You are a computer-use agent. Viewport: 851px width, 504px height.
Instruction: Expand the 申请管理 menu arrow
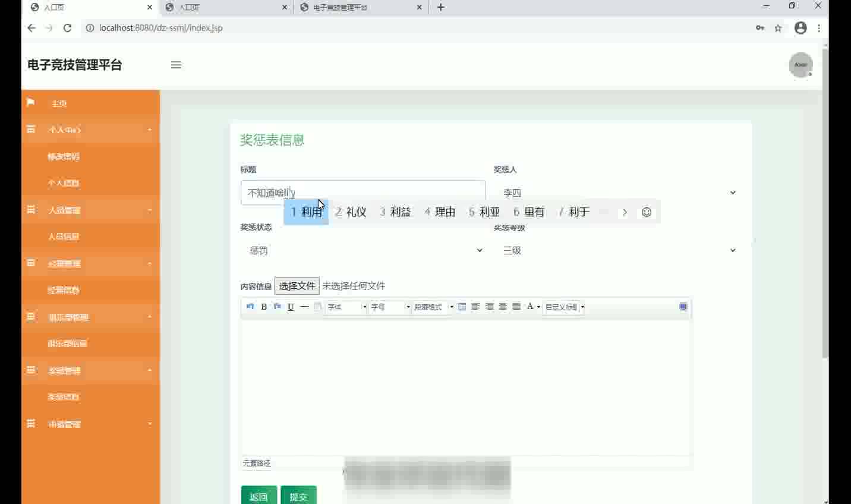coord(150,424)
